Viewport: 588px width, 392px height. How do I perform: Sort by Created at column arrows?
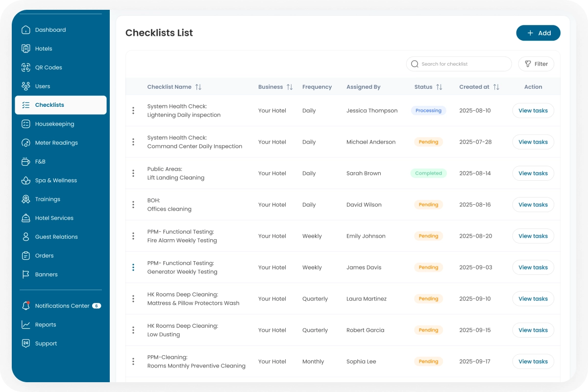coord(496,87)
